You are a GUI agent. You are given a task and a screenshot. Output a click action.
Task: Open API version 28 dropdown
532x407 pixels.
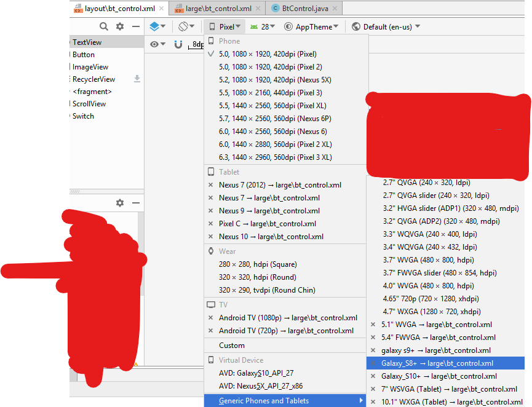(262, 27)
